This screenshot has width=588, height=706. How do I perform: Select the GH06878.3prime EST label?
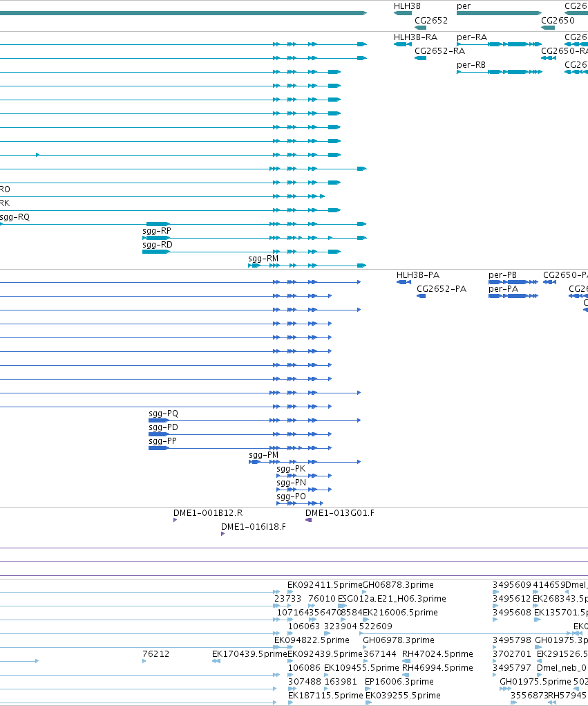coord(398,585)
